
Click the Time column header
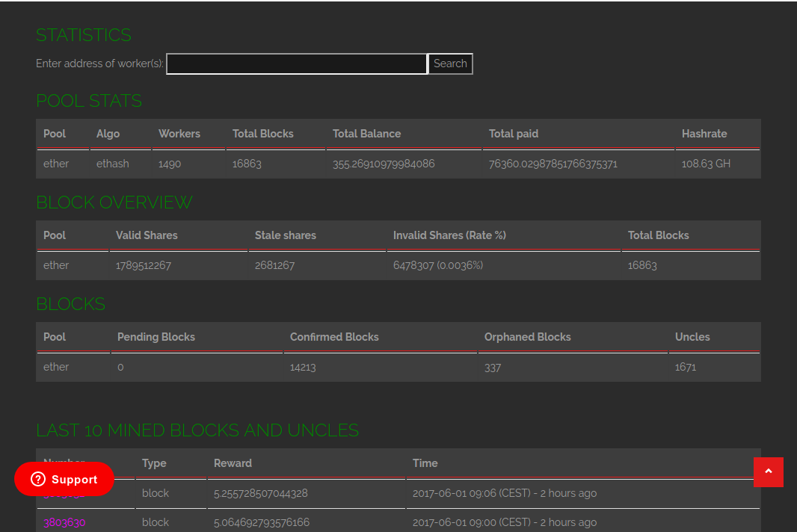point(425,463)
